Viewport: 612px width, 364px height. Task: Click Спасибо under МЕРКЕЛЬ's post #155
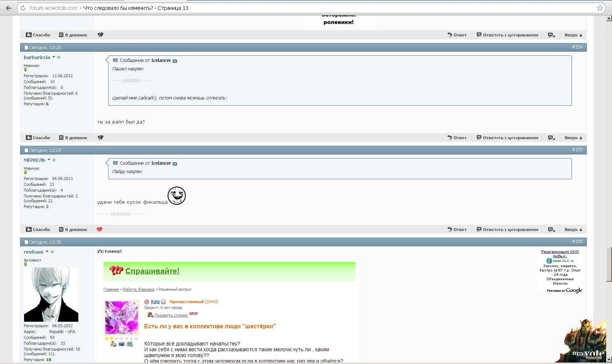(38, 230)
